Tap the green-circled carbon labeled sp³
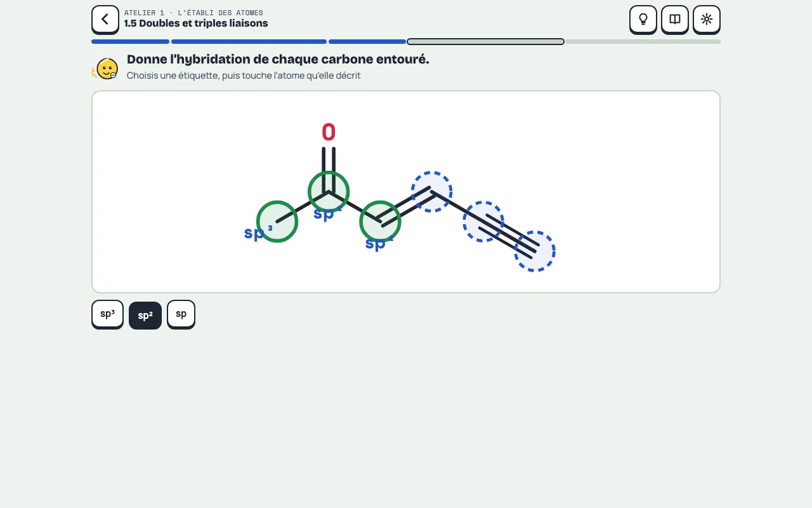This screenshot has width=812, height=508. pyautogui.click(x=277, y=222)
